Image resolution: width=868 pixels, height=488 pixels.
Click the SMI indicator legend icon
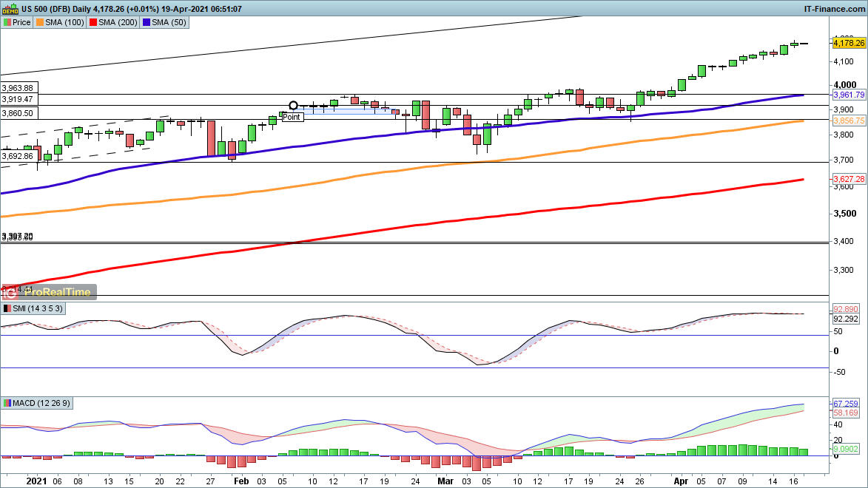pyautogui.click(x=7, y=308)
